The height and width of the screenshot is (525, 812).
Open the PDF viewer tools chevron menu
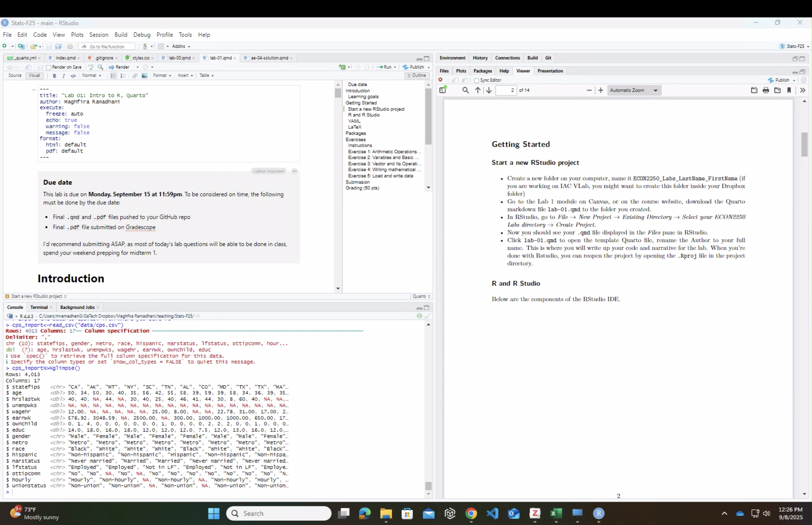(x=802, y=90)
